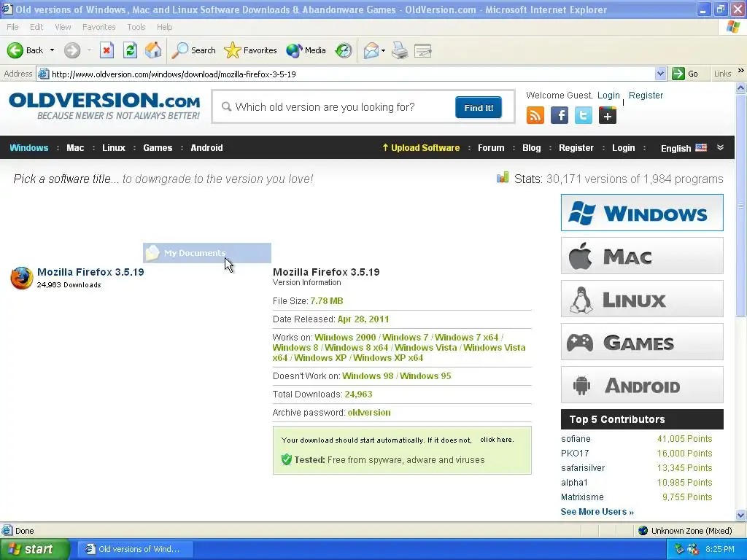Click the OldVersion.com site logo

[104, 106]
